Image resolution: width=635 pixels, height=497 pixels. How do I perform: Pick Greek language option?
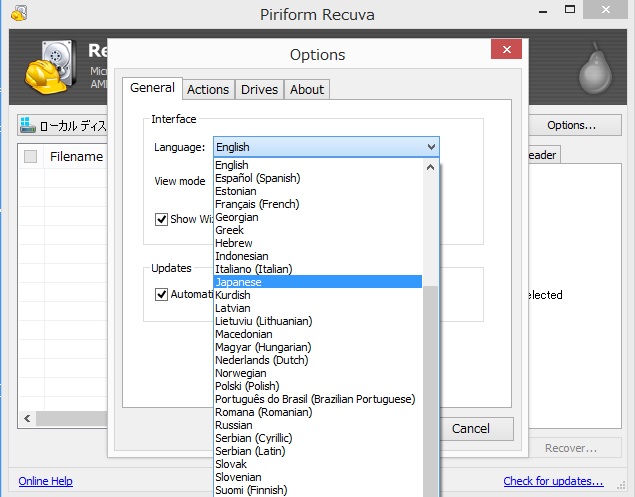click(x=318, y=230)
